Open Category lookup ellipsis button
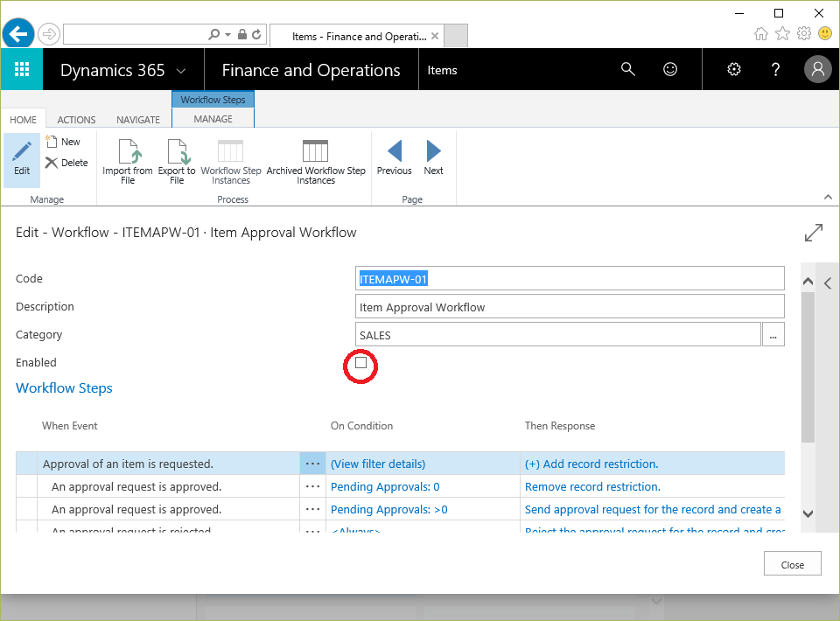Screen dimensions: 840x621 tap(773, 335)
